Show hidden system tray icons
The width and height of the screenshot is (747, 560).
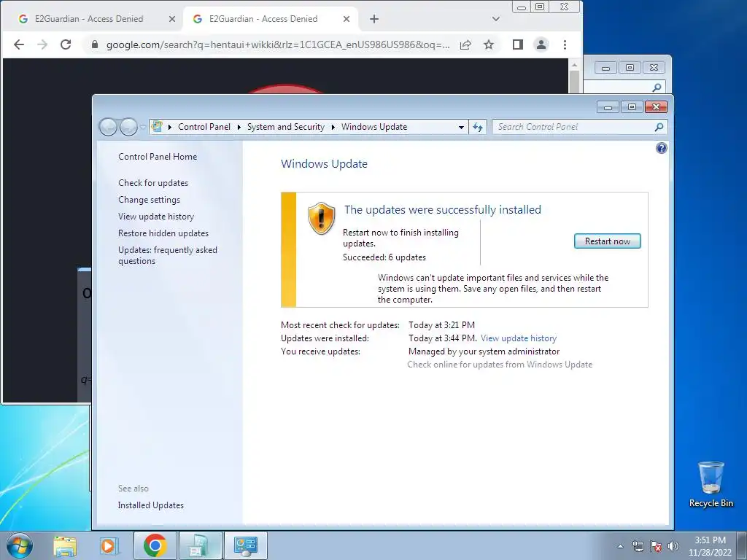click(x=620, y=546)
